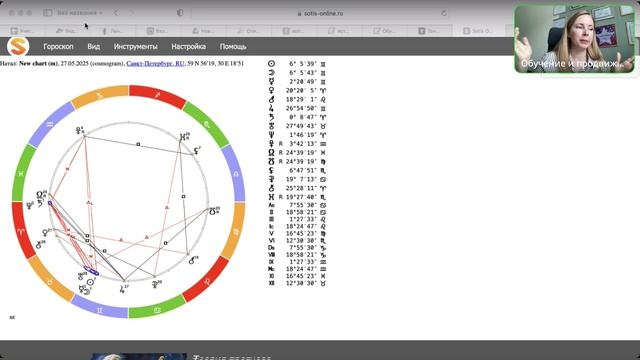Click the Sun glyph in the chart wheel
640x360 pixels.
(91, 282)
